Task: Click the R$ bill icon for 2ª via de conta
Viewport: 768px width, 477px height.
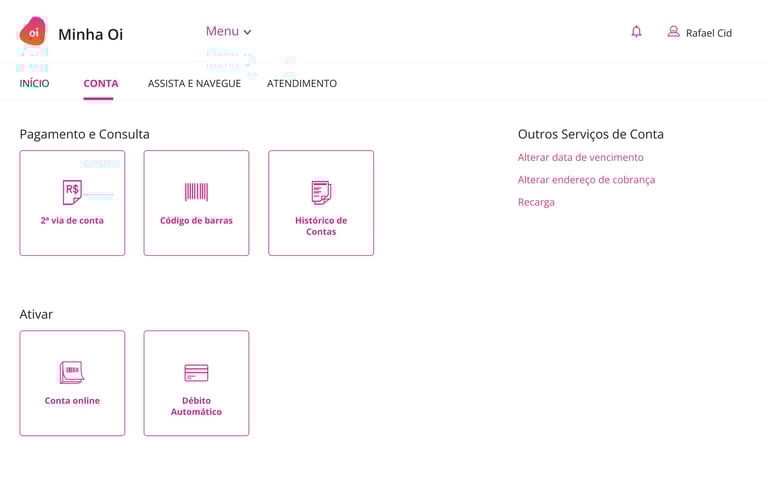Action: pyautogui.click(x=72, y=192)
